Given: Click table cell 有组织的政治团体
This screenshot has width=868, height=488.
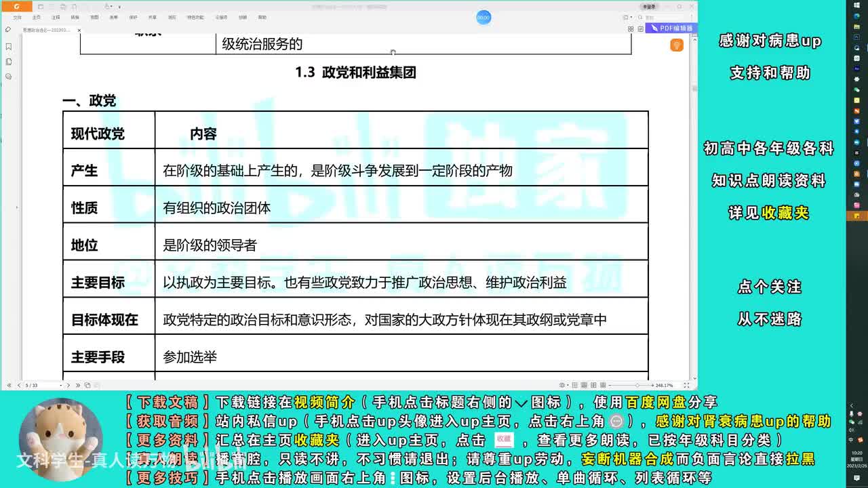Looking at the screenshot, I should coord(401,207).
